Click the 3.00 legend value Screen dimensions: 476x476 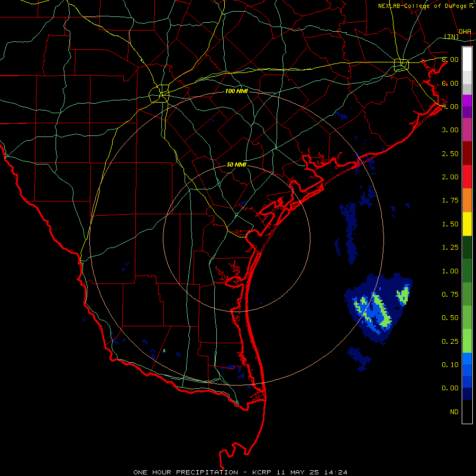coord(450,130)
